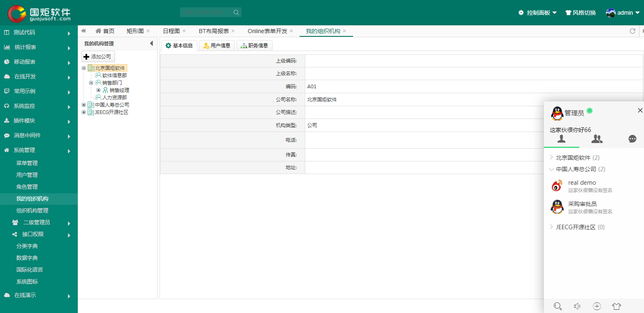This screenshot has width=644, height=313.
Task: Click the green online status dot
Action: [x=590, y=111]
